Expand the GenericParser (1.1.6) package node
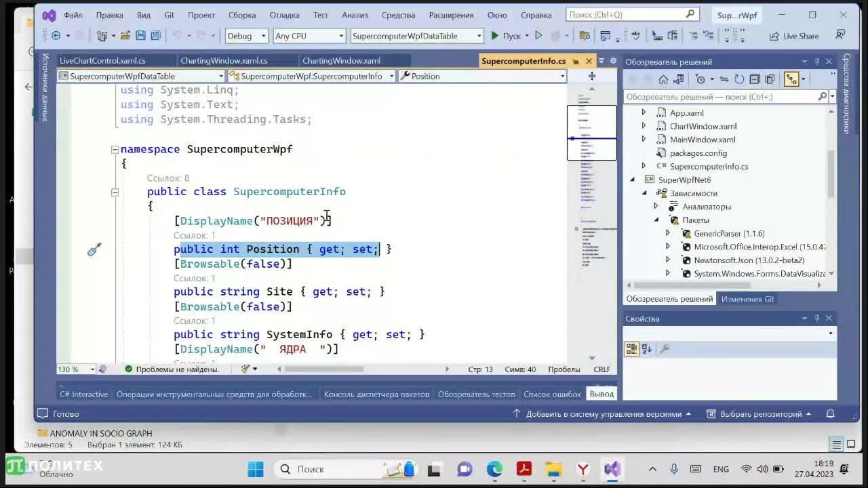The width and height of the screenshot is (868, 488). 668,233
